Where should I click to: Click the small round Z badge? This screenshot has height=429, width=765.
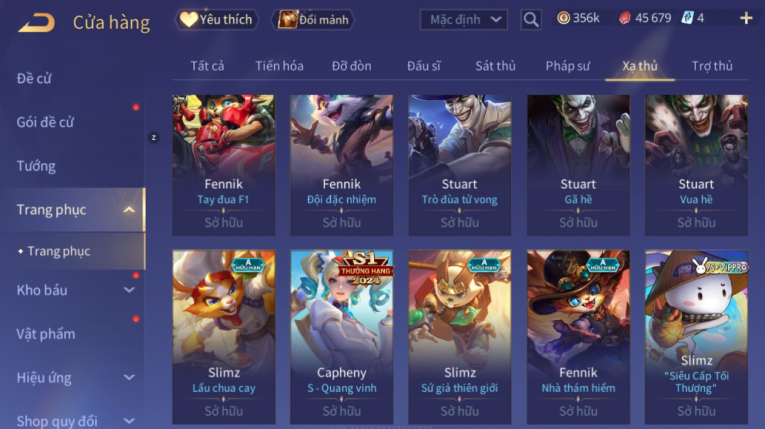(x=154, y=138)
